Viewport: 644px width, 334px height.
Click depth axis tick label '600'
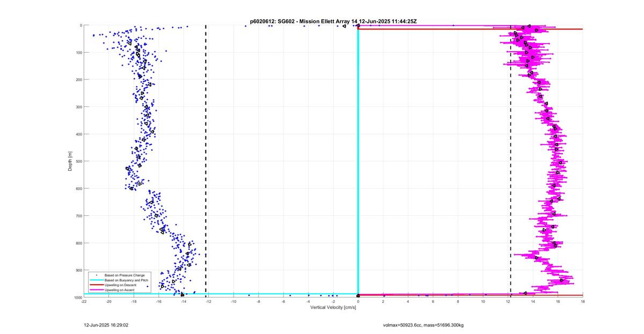79,188
